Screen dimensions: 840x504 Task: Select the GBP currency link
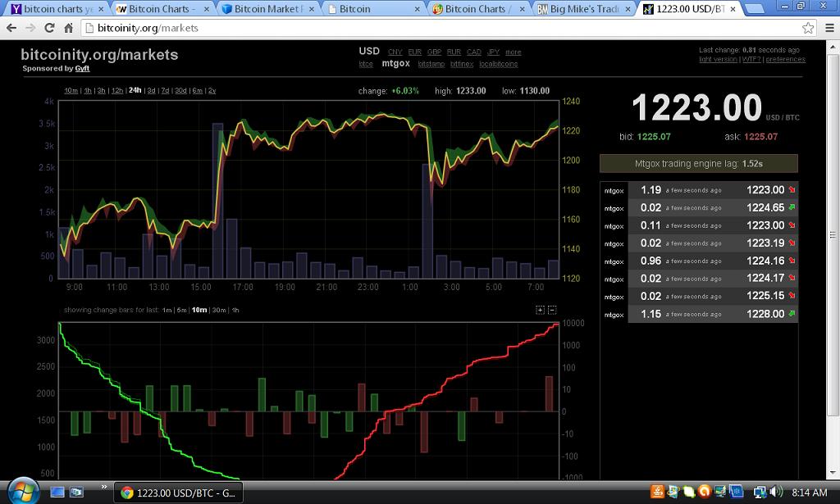[434, 52]
